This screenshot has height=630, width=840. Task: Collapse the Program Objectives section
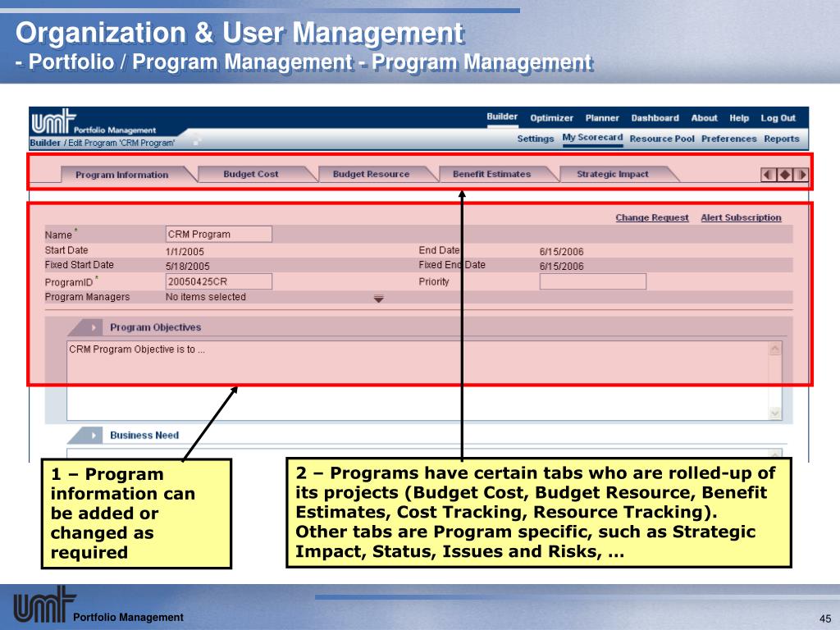tap(94, 327)
